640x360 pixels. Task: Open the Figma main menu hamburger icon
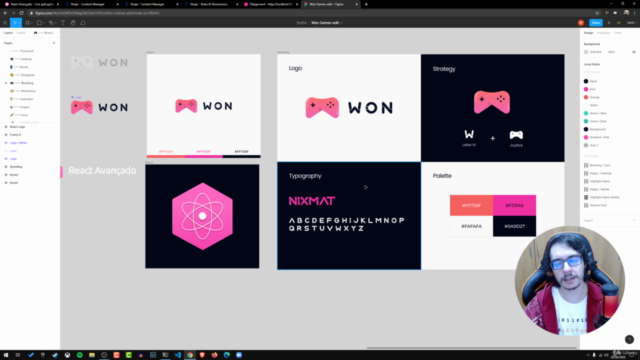click(5, 23)
